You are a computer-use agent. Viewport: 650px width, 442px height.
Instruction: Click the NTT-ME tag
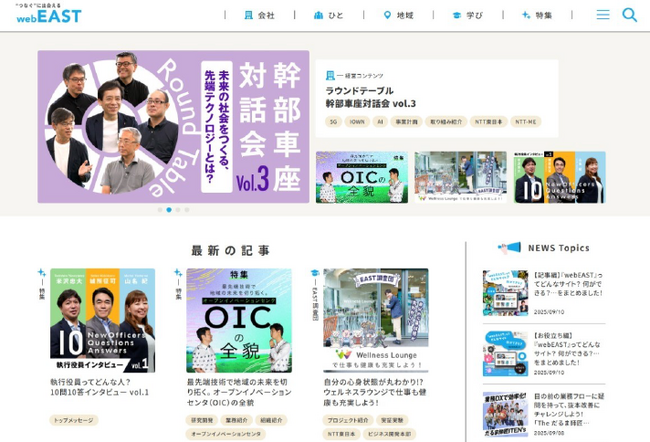coord(526,122)
